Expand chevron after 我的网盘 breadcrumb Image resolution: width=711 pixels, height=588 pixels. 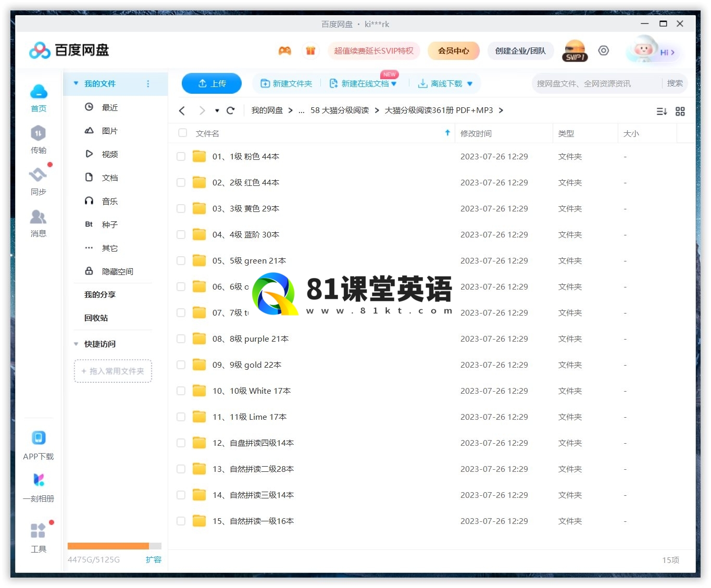coord(290,110)
